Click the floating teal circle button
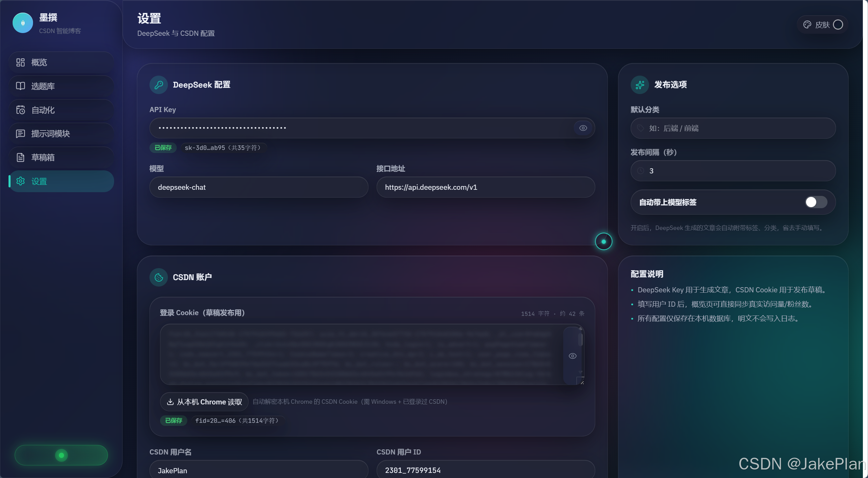 603,242
